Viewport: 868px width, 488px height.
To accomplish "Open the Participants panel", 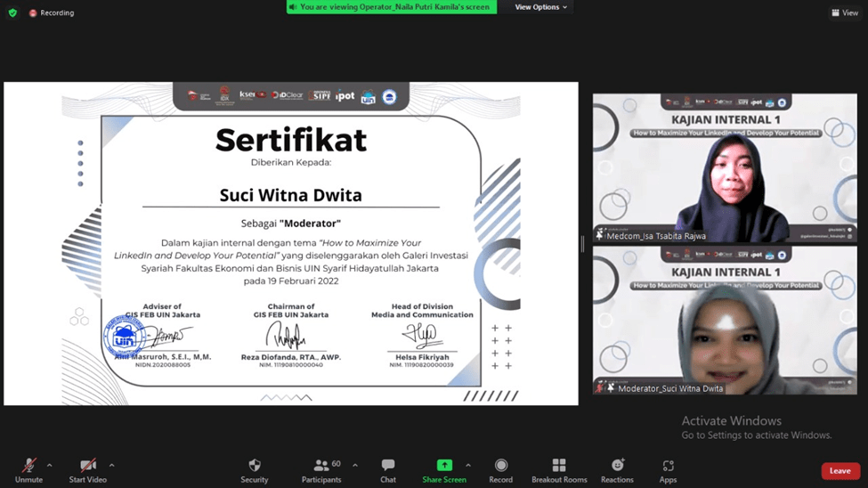I will [321, 470].
